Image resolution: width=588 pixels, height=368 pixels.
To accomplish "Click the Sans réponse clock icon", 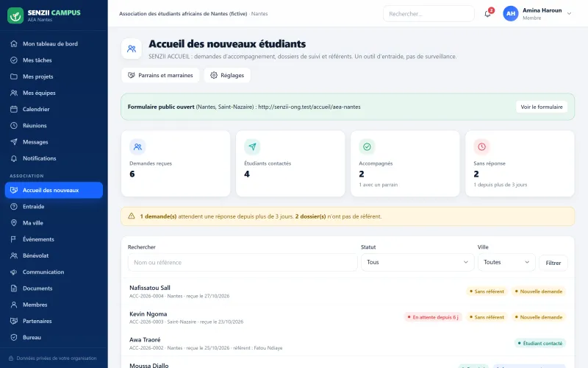I will pos(482,146).
